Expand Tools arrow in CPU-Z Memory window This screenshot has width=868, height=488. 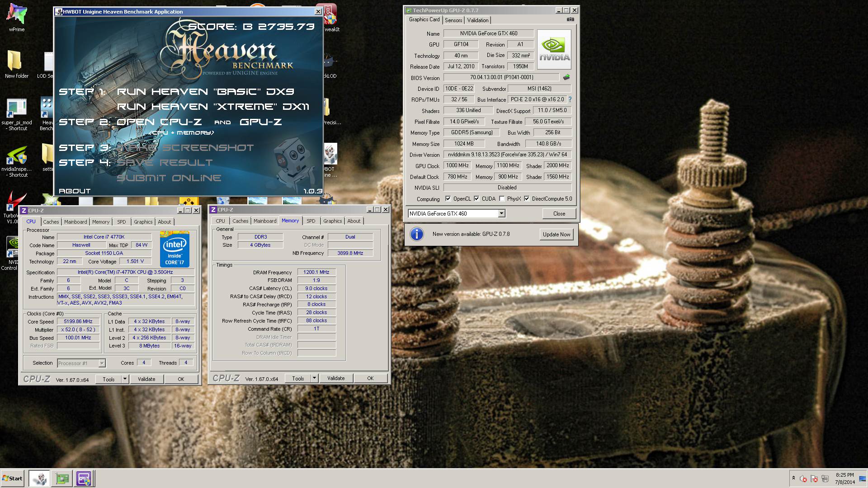pyautogui.click(x=315, y=378)
